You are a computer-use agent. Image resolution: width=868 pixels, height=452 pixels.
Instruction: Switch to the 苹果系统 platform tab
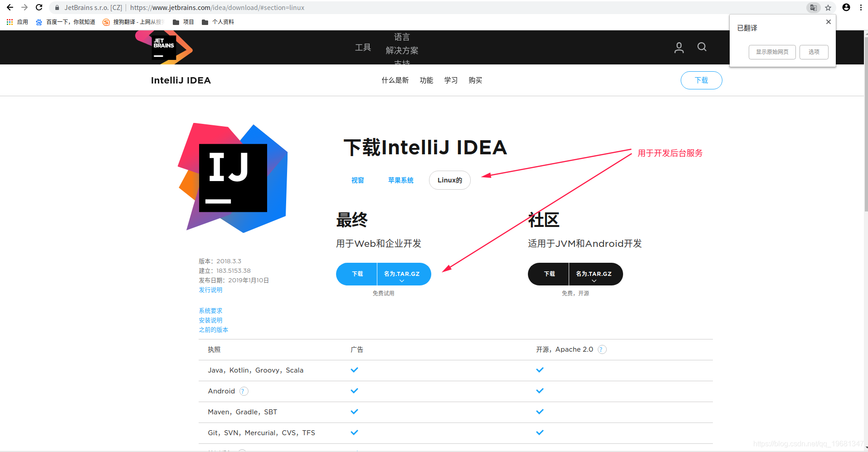coord(401,180)
